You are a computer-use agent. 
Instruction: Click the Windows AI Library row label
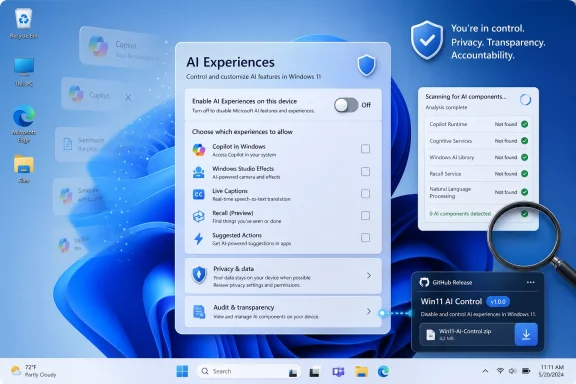tap(451, 157)
